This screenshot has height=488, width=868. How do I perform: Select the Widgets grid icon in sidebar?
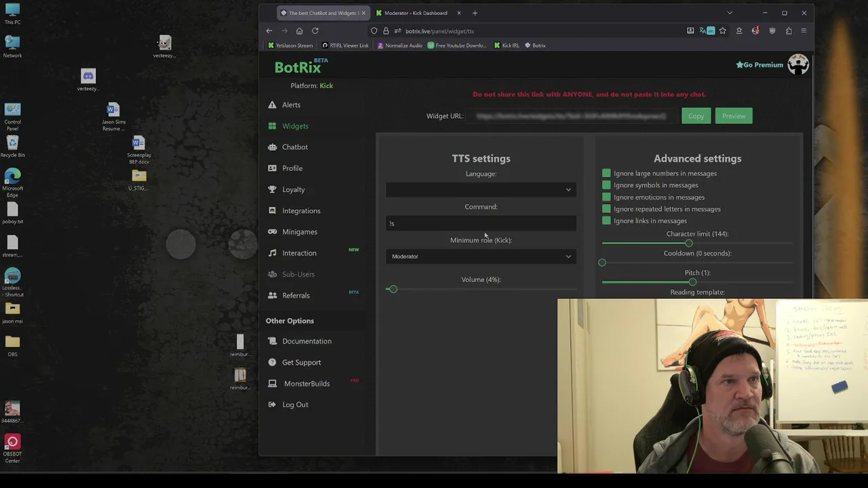pyautogui.click(x=272, y=126)
